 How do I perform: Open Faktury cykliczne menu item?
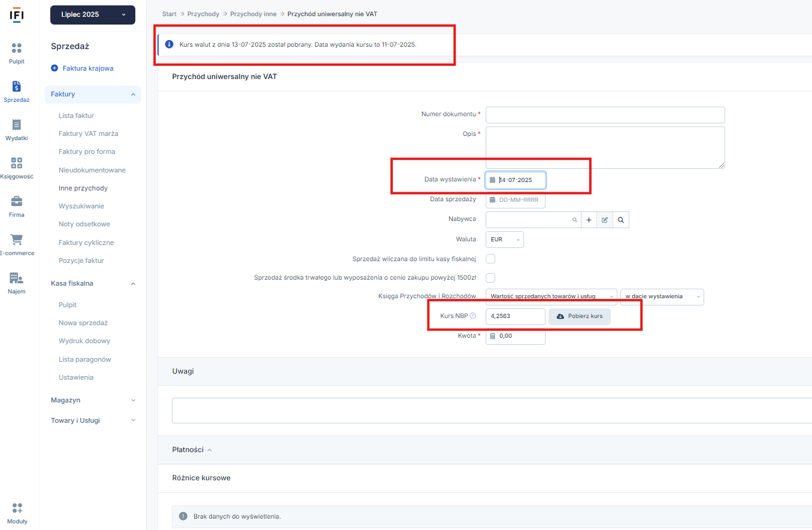pyautogui.click(x=86, y=243)
